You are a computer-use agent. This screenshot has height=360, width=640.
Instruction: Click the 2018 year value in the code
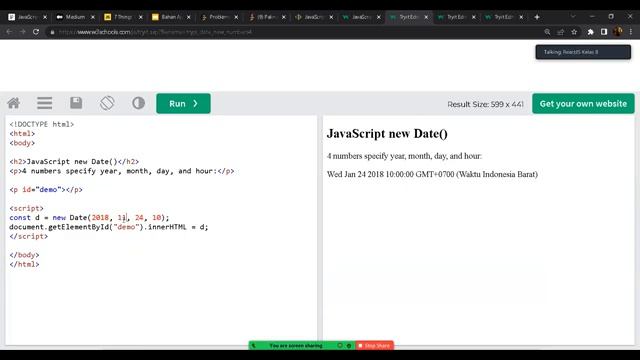tap(100, 218)
